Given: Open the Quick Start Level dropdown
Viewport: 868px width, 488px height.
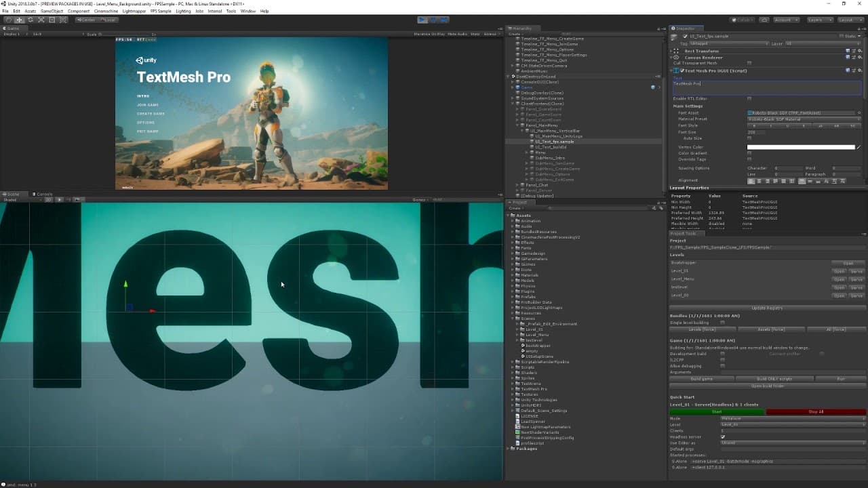Looking at the screenshot, I should tap(793, 425).
